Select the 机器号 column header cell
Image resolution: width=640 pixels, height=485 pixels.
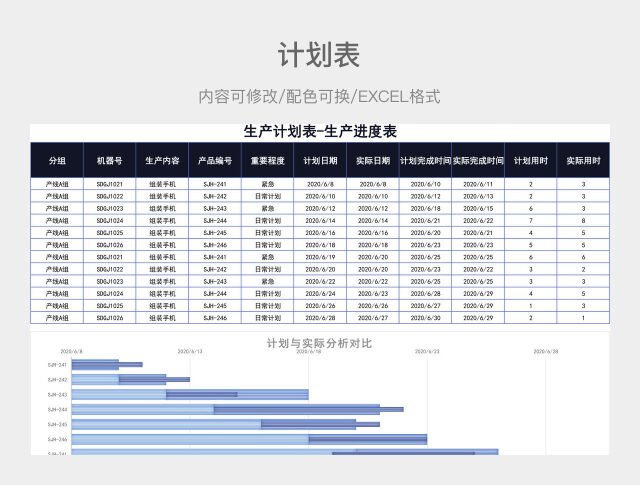110,160
